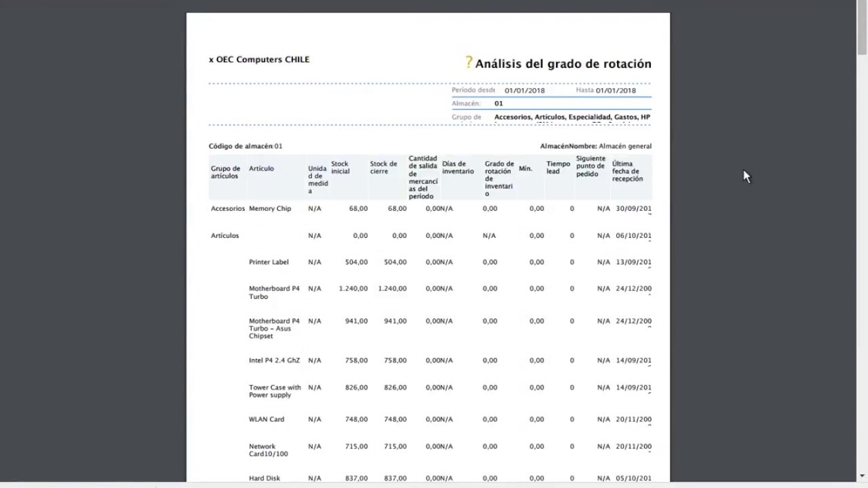This screenshot has height=488, width=868.
Task: Click the 'Intel P4 2.4 GhZ' article
Action: click(274, 360)
